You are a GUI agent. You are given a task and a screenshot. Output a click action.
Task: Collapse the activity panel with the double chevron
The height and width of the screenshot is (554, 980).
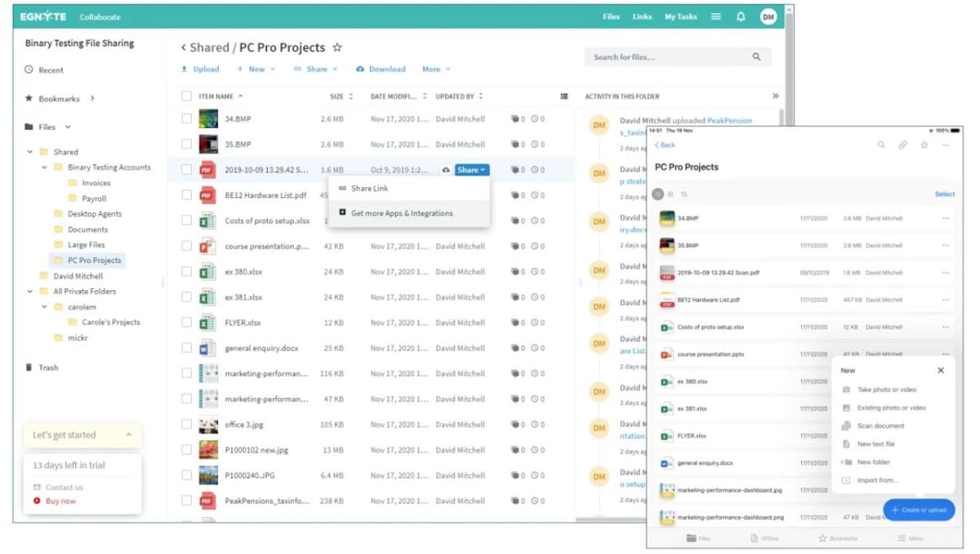775,96
